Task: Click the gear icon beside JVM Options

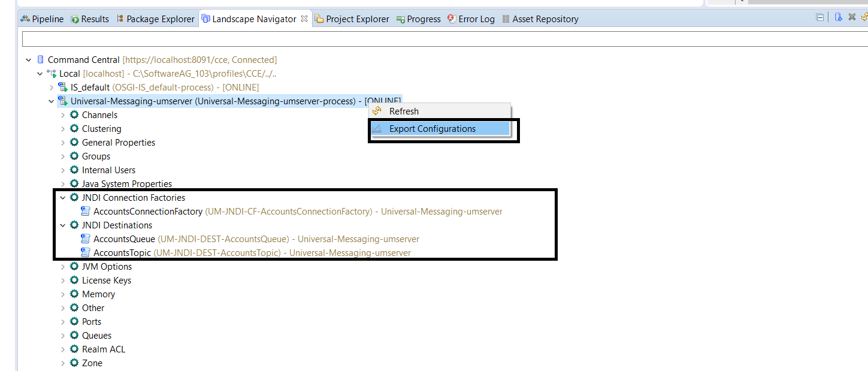Action: point(74,266)
